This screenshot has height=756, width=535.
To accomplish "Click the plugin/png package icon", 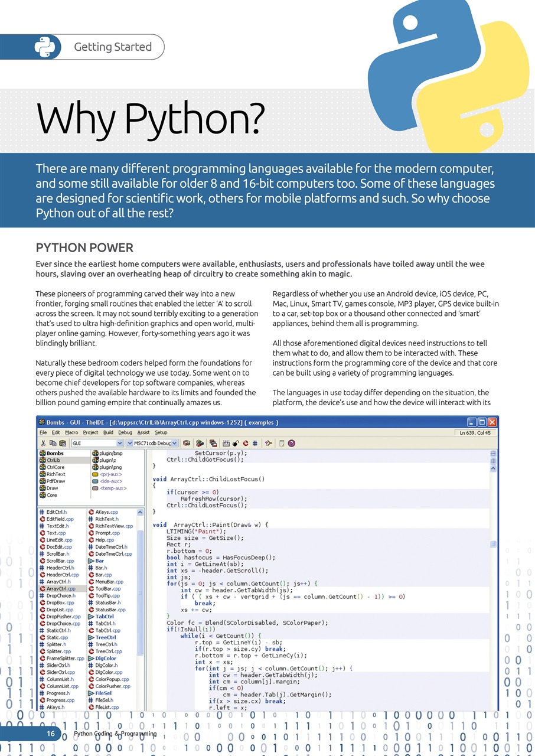I will (96, 467).
